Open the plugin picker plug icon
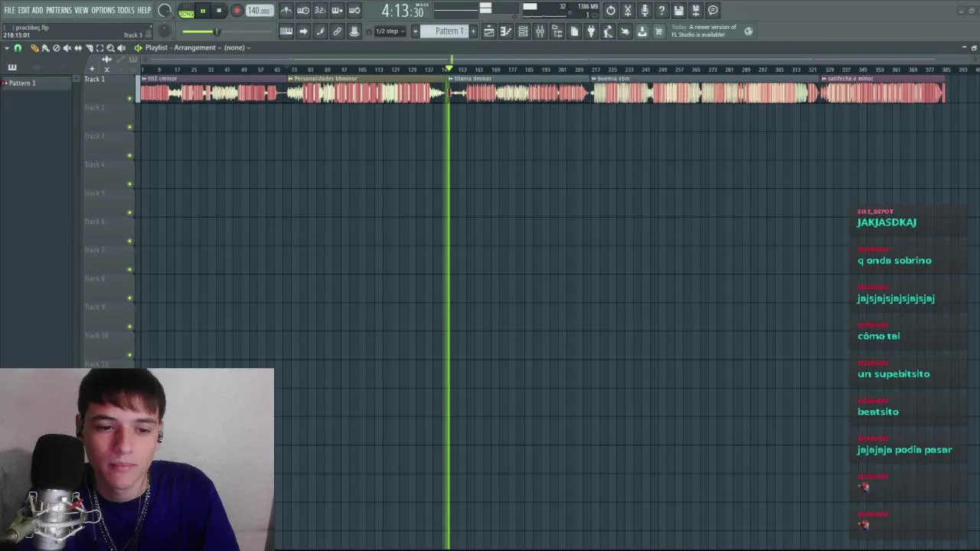The width and height of the screenshot is (980, 551). [x=591, y=31]
